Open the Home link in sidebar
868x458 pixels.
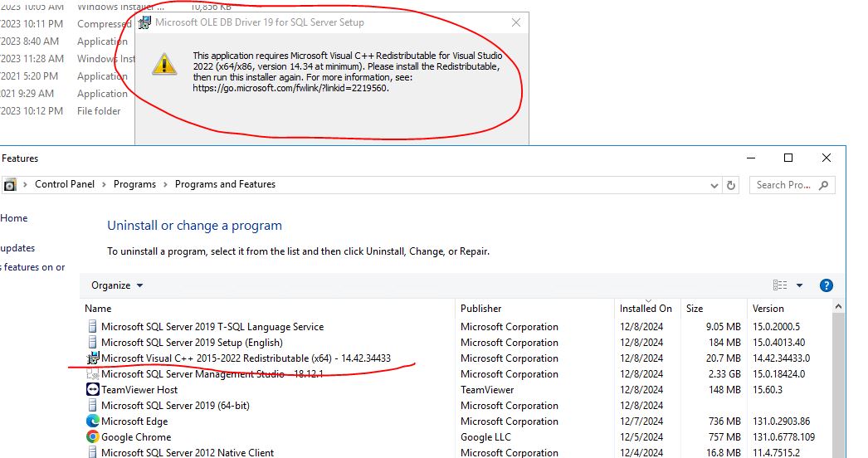(x=14, y=218)
